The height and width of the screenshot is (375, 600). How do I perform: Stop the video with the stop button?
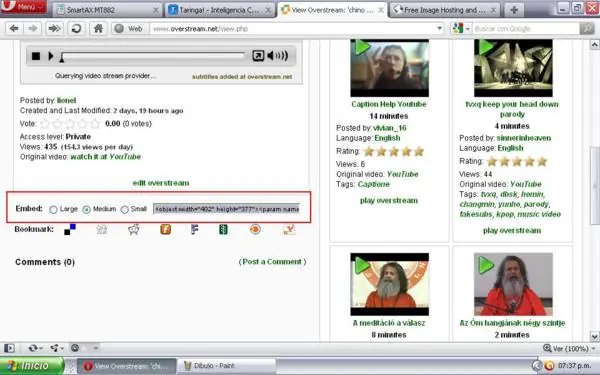36,56
